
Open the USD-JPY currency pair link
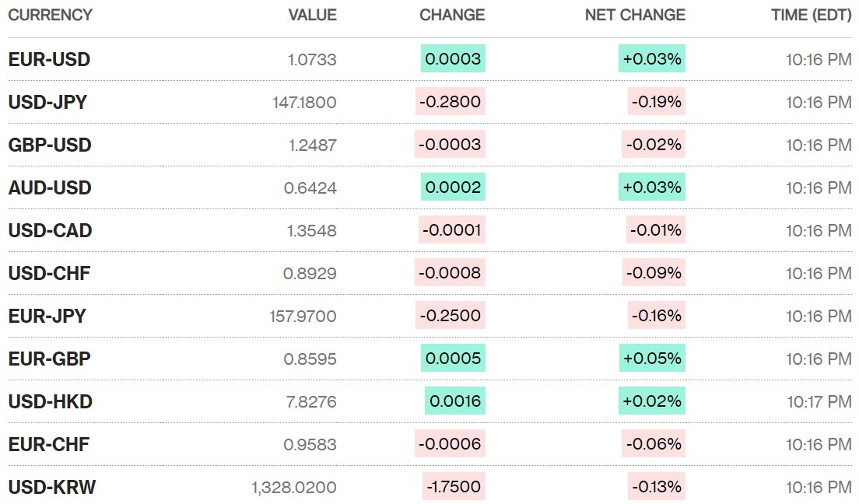47,102
